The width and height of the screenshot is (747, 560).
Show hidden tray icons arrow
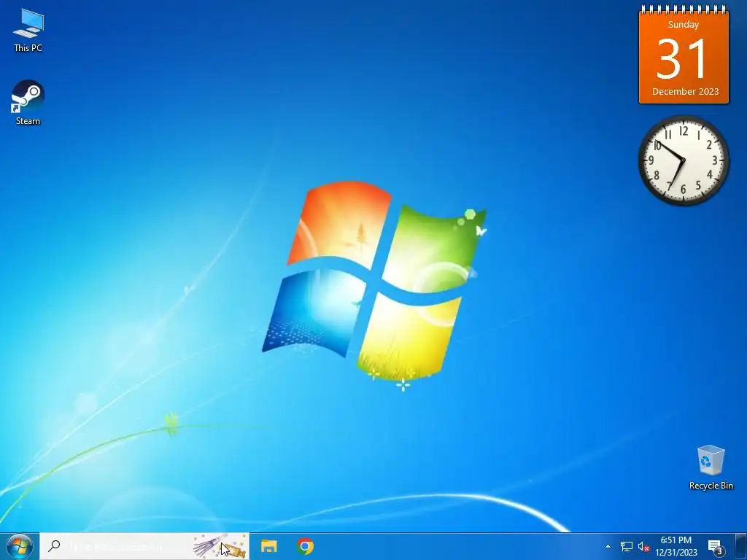(x=608, y=546)
